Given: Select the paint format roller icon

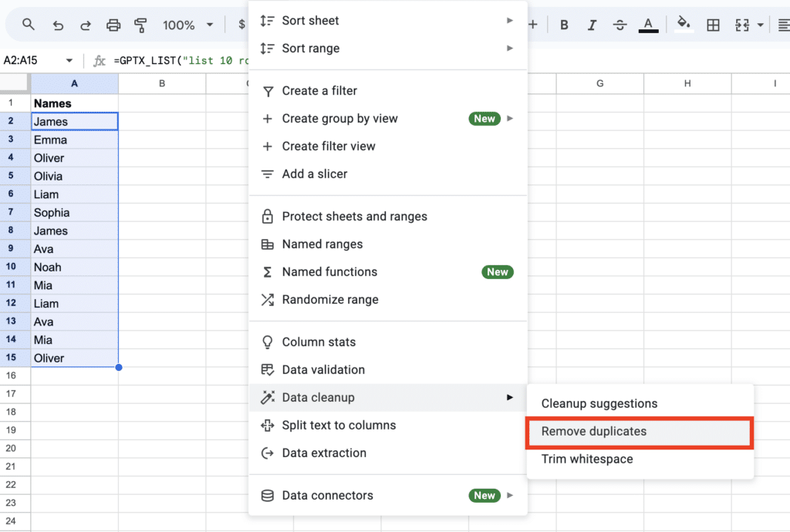Looking at the screenshot, I should (x=141, y=25).
